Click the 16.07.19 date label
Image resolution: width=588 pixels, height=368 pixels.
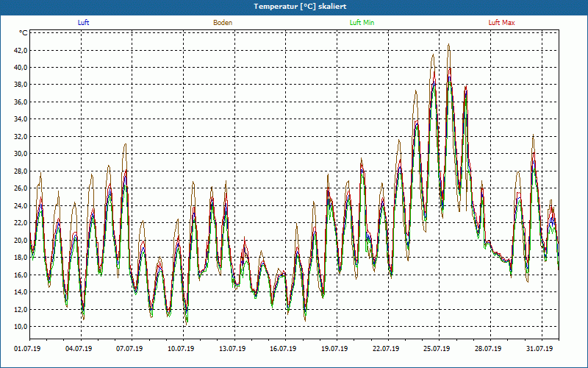[283, 349]
